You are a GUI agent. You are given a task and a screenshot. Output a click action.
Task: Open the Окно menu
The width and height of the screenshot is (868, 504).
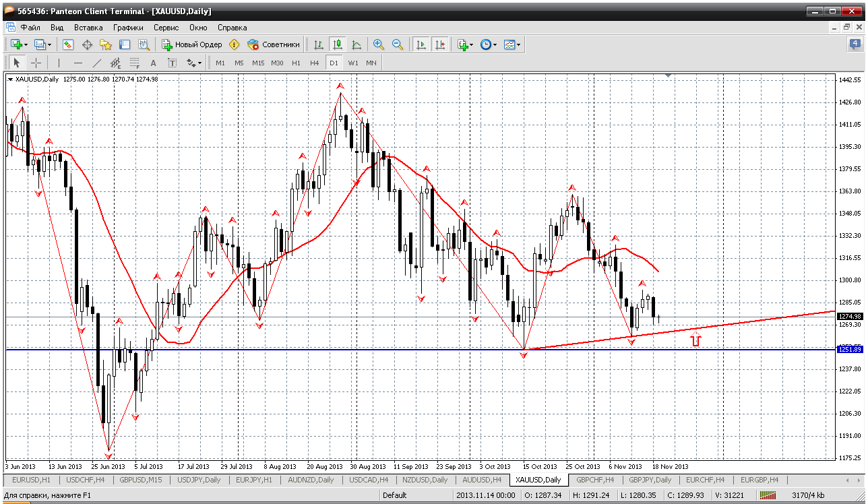click(x=198, y=28)
